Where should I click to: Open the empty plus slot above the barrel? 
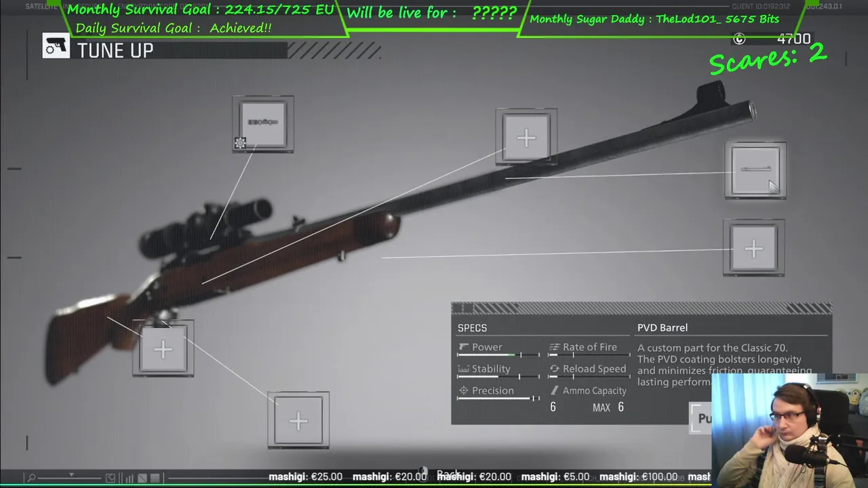[526, 138]
